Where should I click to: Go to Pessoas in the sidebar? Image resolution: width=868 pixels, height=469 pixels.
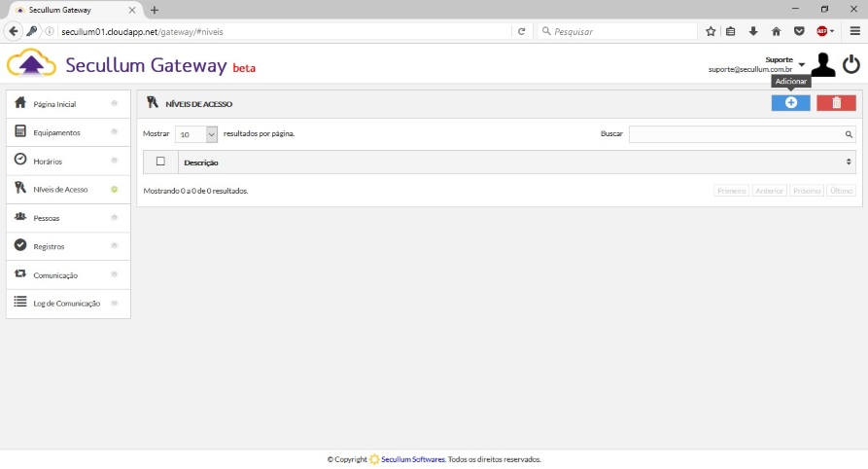pos(47,218)
